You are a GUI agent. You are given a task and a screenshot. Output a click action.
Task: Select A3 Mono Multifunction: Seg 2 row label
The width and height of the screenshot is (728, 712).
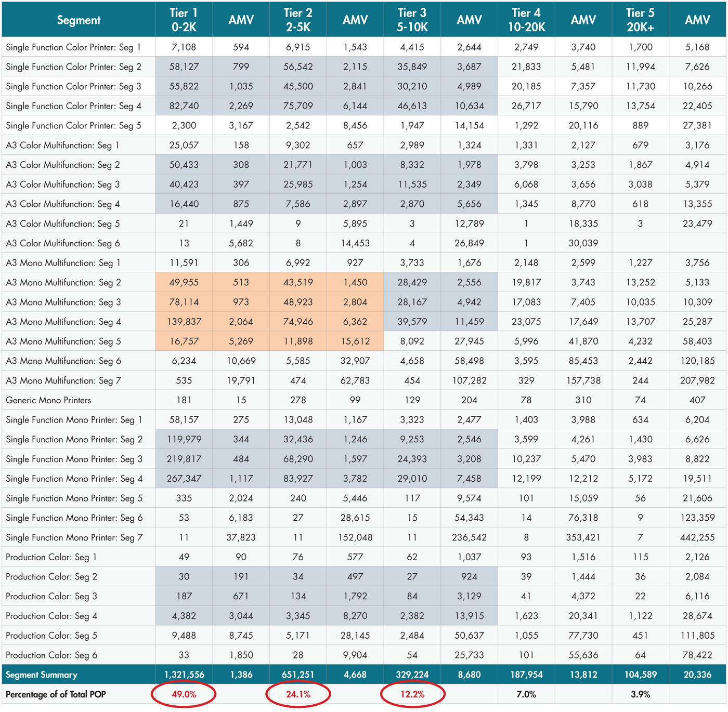(x=63, y=283)
